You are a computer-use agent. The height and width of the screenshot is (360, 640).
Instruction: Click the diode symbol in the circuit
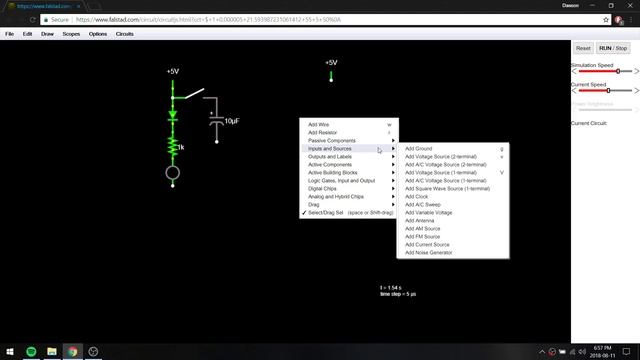[173, 116]
